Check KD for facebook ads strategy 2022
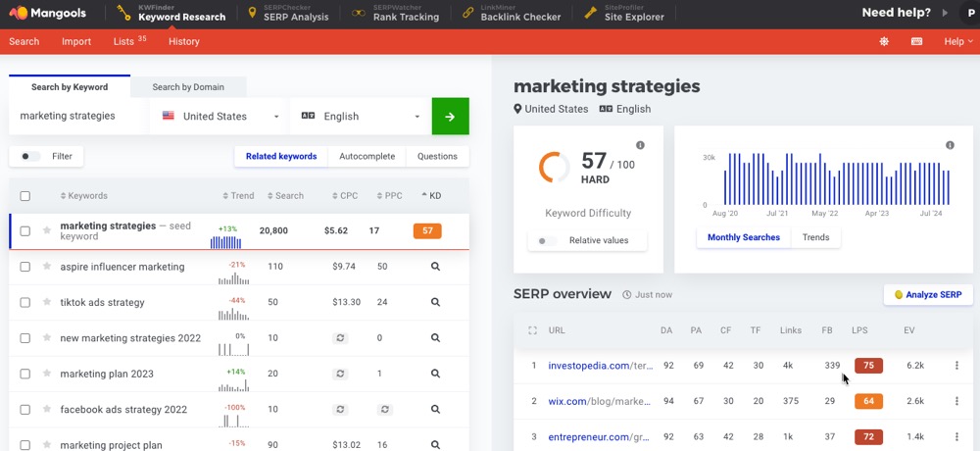 point(436,410)
